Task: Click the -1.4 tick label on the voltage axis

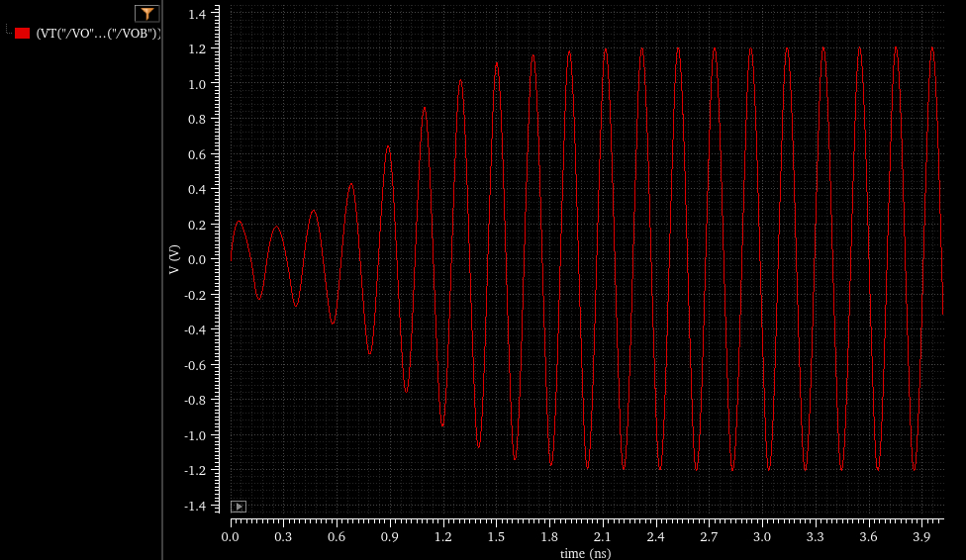Action: (194, 506)
